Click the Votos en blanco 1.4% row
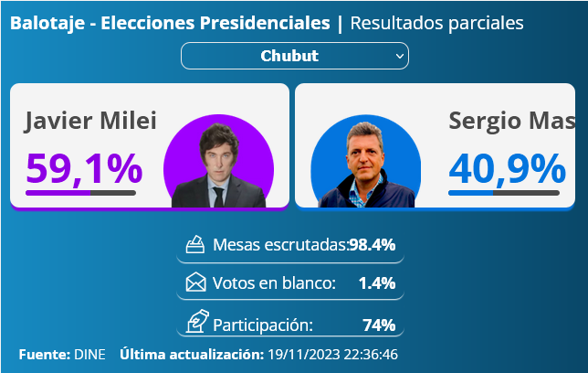The width and height of the screenshot is (588, 373). [290, 283]
